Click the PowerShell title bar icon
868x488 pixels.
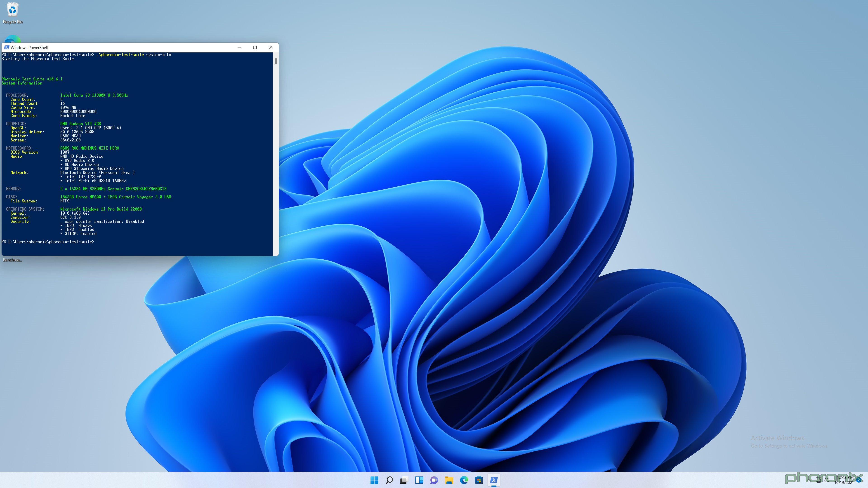pyautogui.click(x=6, y=47)
